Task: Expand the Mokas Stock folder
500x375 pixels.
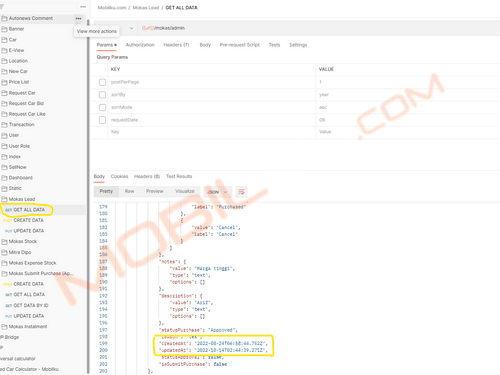Action: click(19, 241)
